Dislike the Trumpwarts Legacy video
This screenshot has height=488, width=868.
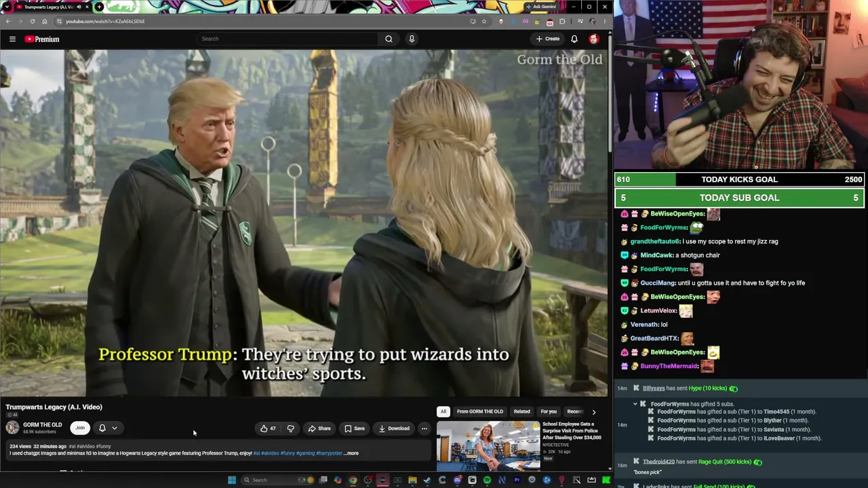coord(290,428)
